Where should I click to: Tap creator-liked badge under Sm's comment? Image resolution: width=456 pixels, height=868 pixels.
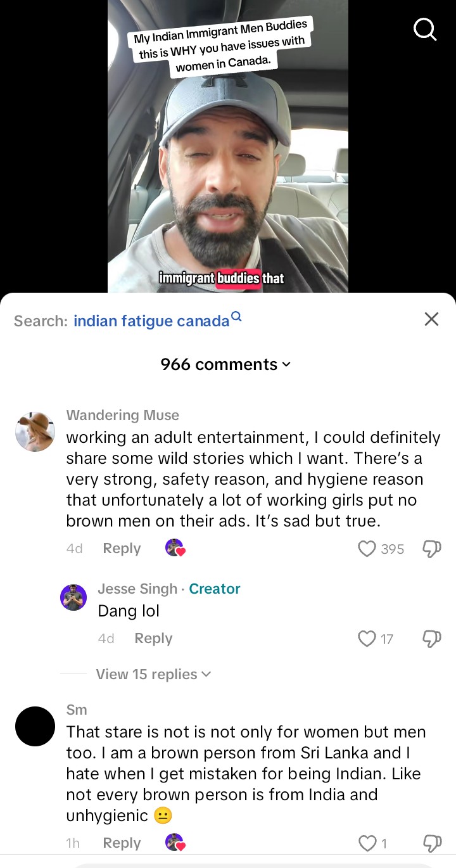[175, 843]
